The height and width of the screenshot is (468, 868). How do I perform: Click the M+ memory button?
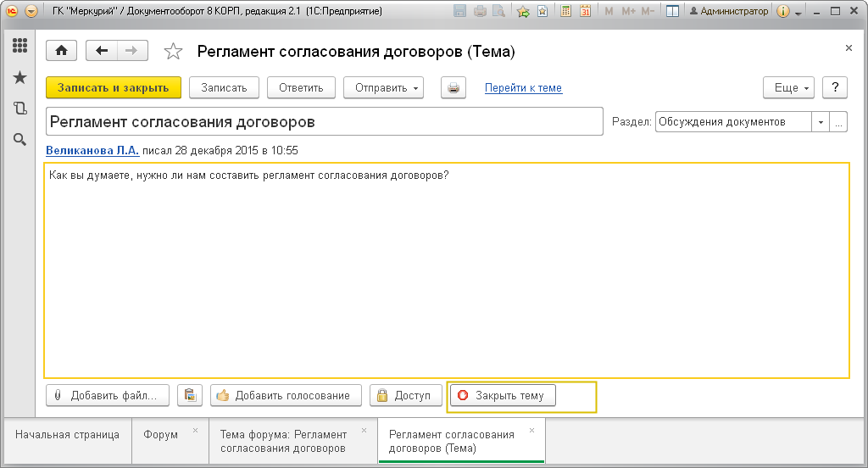tap(628, 11)
